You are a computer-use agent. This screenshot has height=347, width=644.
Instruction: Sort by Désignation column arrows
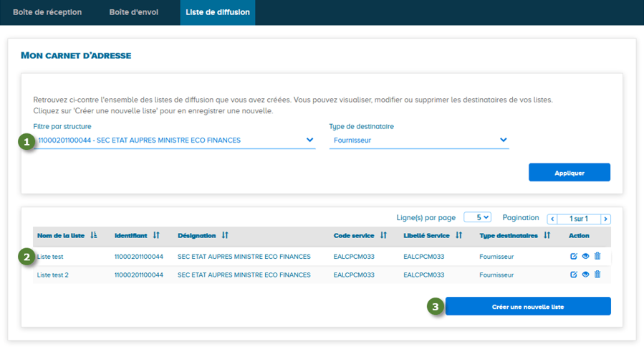point(224,235)
